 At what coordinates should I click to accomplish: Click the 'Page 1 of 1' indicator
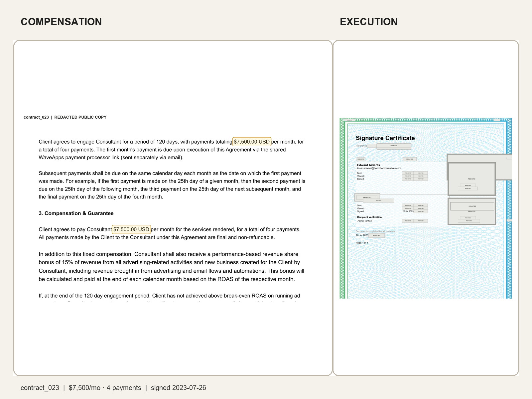[x=362, y=243]
